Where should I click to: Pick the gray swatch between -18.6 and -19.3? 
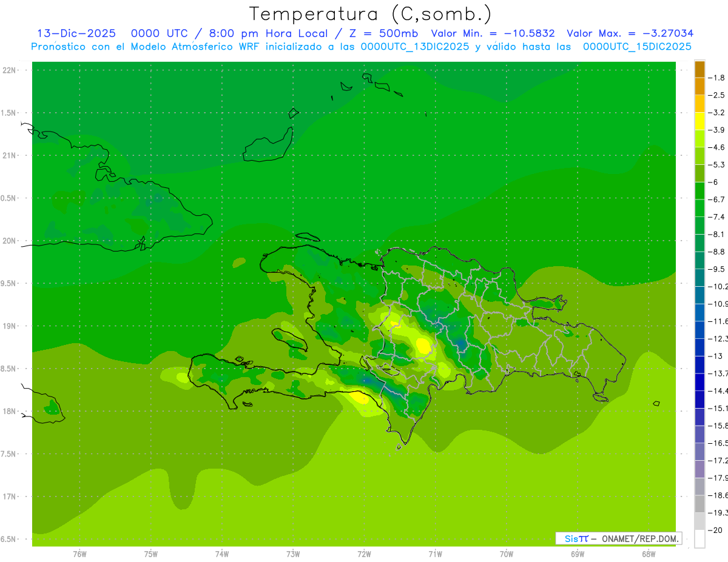(x=699, y=504)
